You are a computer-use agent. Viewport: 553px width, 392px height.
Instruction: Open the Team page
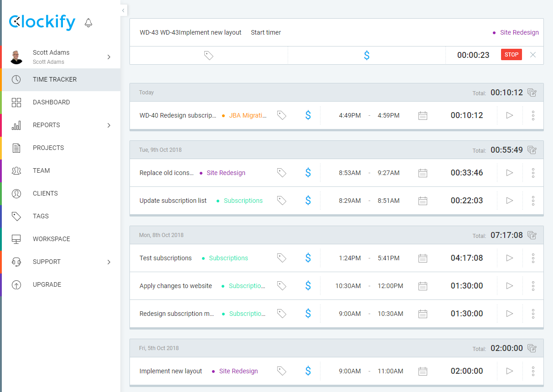pos(60,170)
